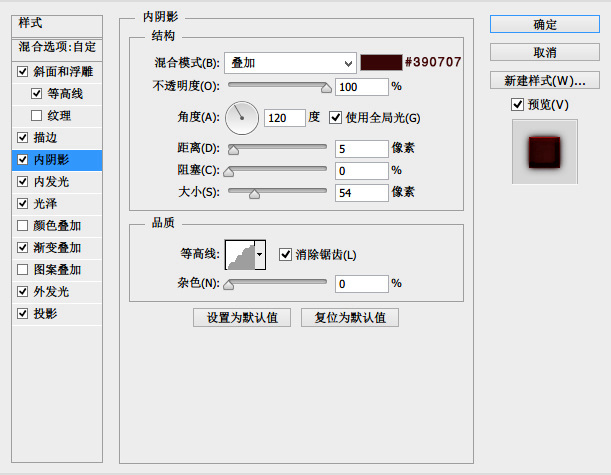Toggle the 预览 preview checkbox
The image size is (611, 475).
pyautogui.click(x=517, y=104)
